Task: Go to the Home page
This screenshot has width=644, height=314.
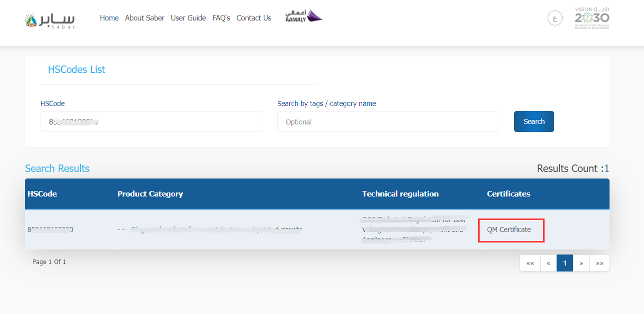Action: (x=109, y=18)
